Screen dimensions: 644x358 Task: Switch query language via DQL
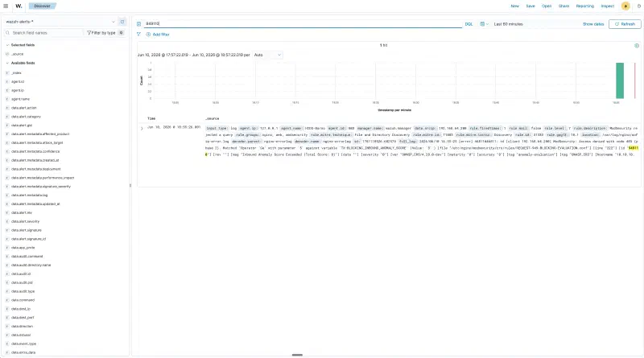pos(469,24)
